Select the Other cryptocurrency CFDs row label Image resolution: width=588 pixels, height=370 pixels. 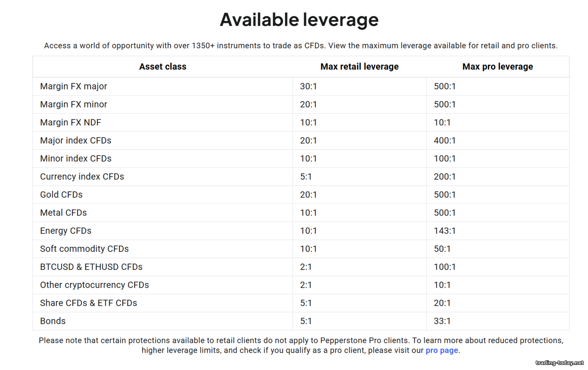tap(94, 285)
